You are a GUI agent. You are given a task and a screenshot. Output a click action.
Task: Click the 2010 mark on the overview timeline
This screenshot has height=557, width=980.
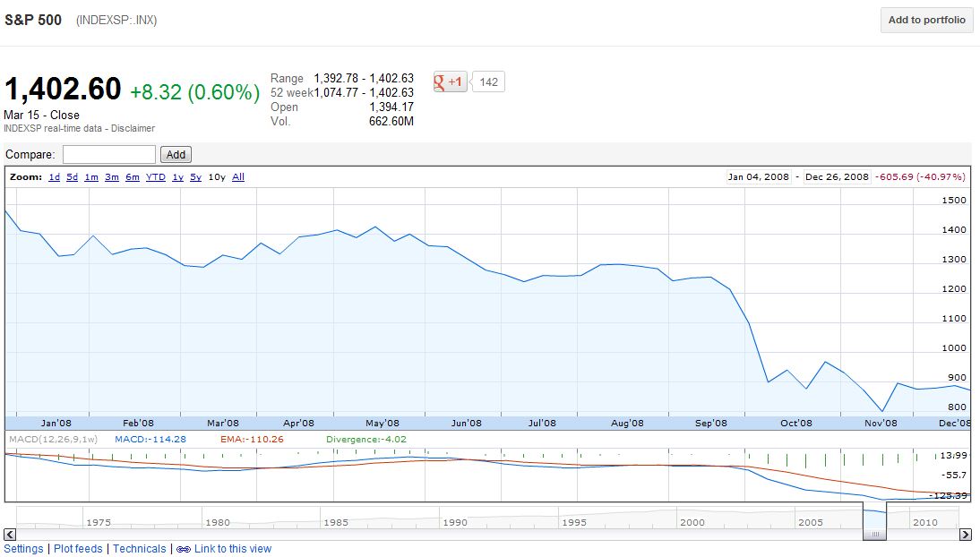pyautogui.click(x=925, y=523)
